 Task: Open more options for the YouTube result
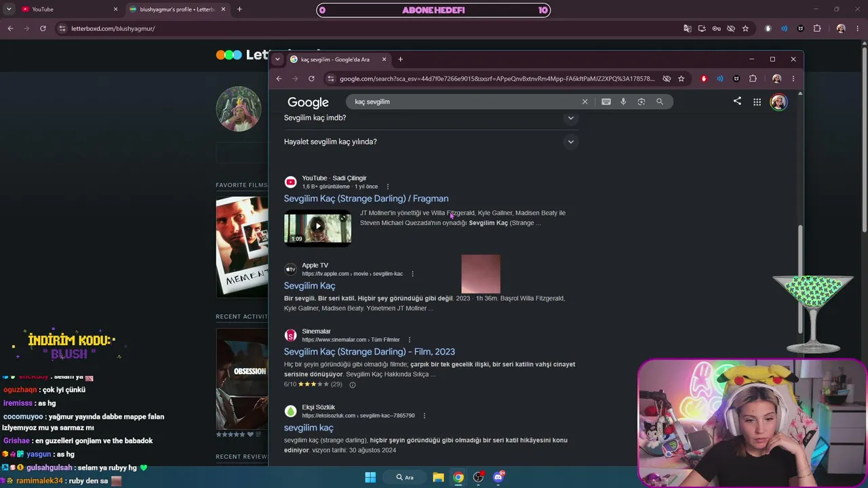click(x=388, y=186)
